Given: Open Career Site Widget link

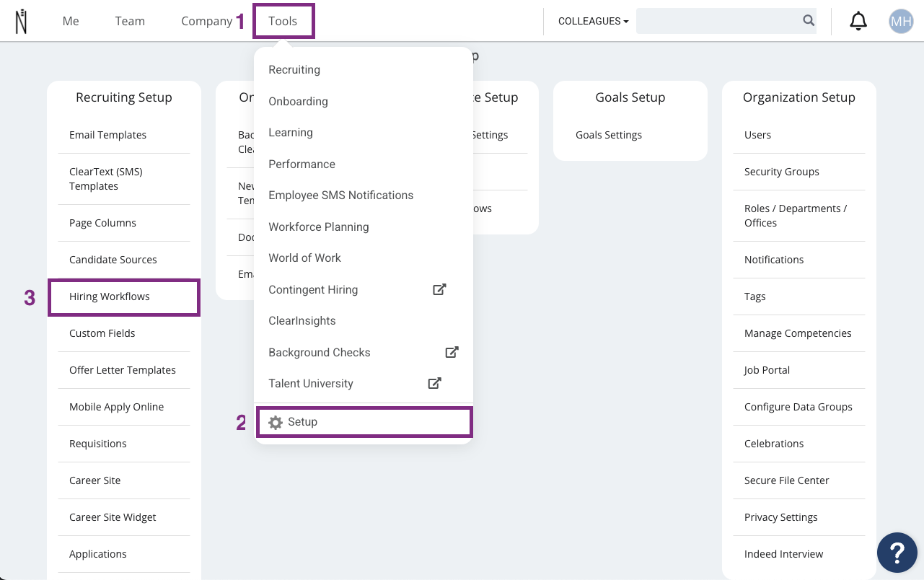Looking at the screenshot, I should pyautogui.click(x=113, y=517).
